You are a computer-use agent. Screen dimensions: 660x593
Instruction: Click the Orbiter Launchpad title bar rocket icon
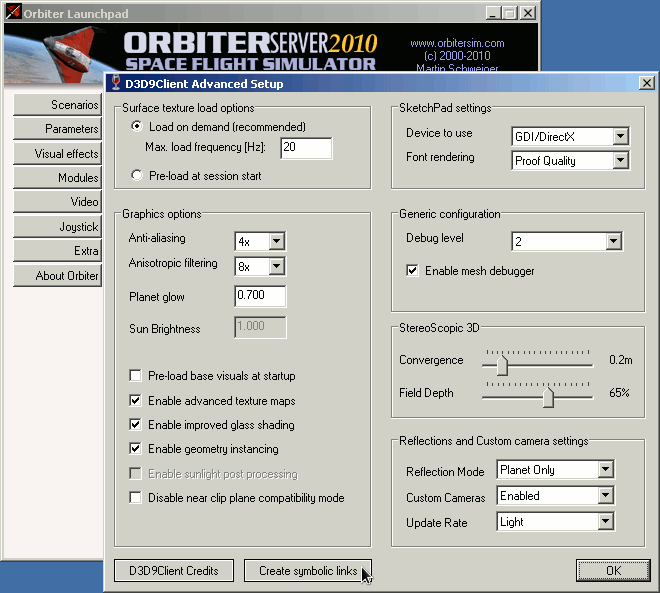pos(13,12)
